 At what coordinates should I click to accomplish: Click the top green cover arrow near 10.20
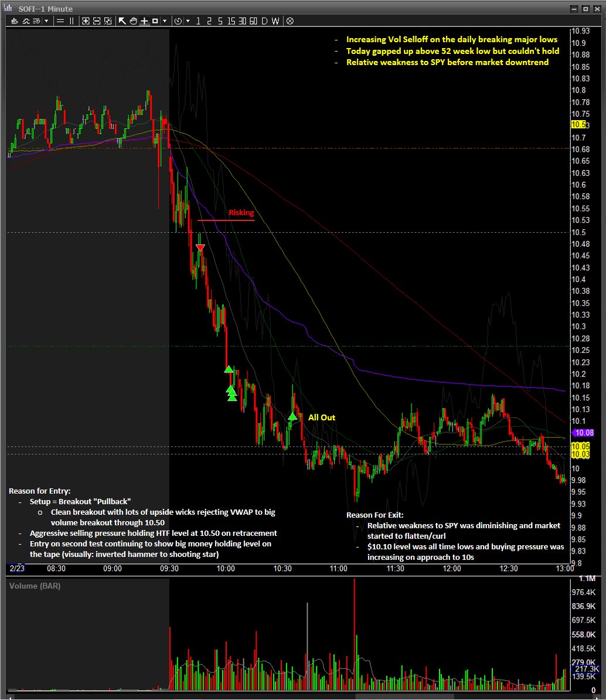click(x=229, y=369)
